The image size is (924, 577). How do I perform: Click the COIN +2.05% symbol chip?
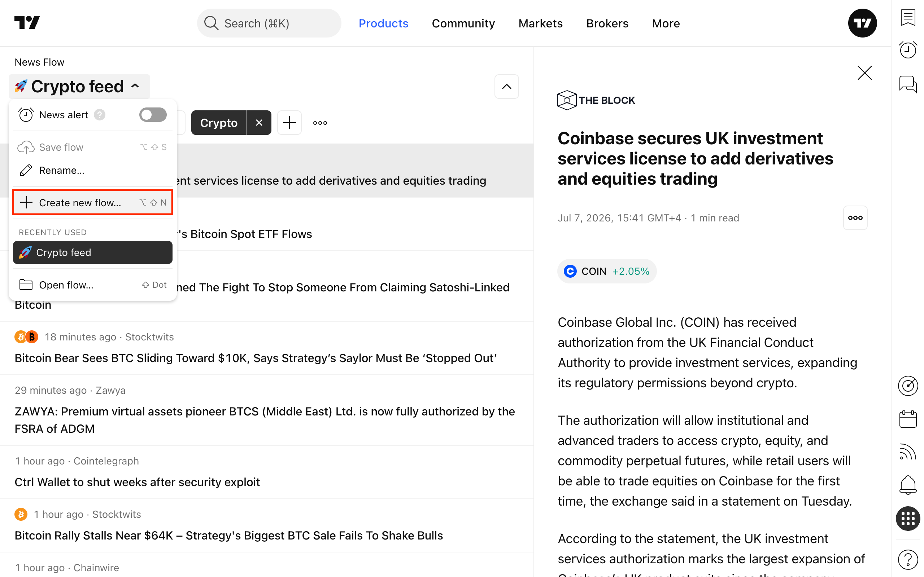pos(607,271)
